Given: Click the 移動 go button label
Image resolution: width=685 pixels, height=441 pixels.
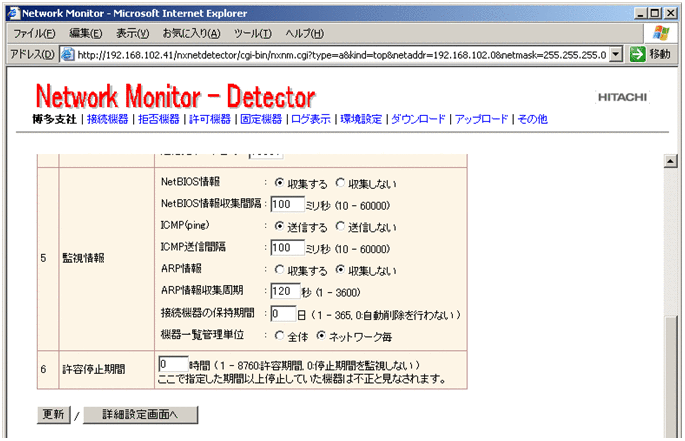Looking at the screenshot, I should coord(660,54).
